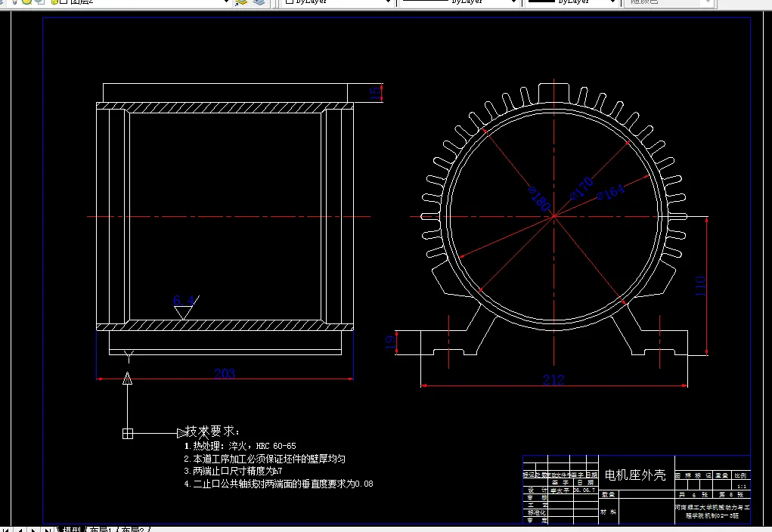Jump to first layout tab arrow

(x=7, y=530)
